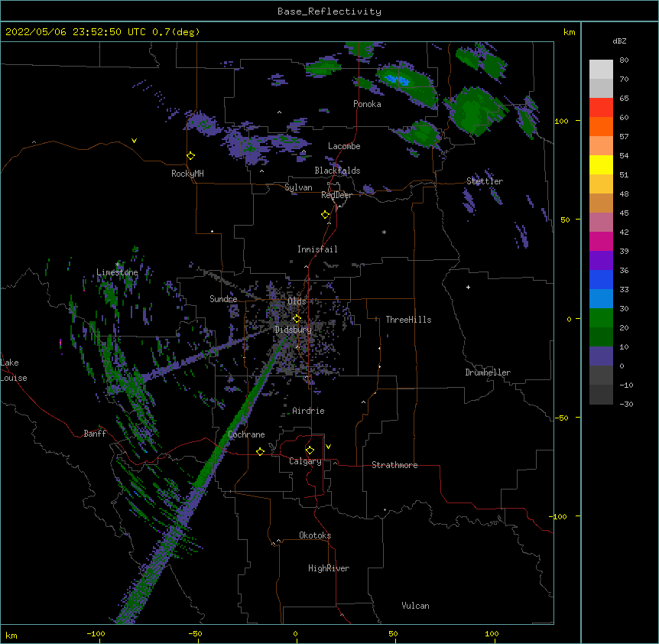Select the purple 36–39 dBZ legend swatch
This screenshot has width=659, height=644.
[601, 261]
